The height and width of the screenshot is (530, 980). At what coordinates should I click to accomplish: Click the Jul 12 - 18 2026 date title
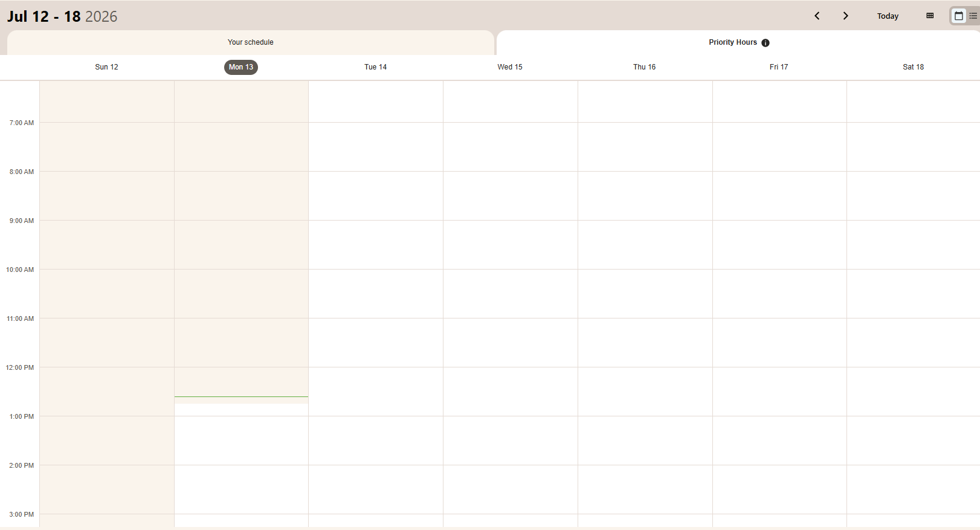(x=62, y=16)
